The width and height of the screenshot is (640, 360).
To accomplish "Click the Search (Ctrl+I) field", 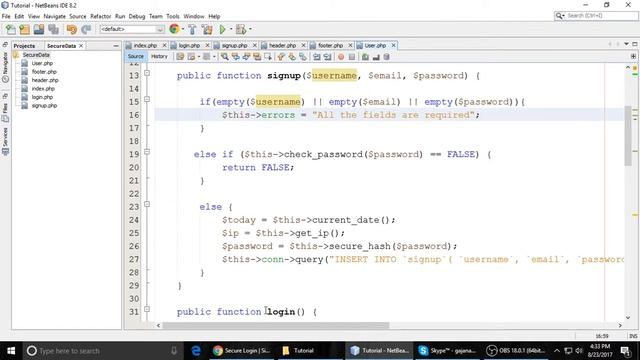I will point(596,16).
